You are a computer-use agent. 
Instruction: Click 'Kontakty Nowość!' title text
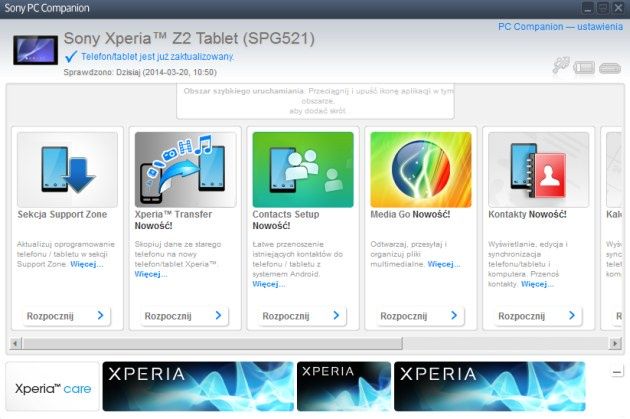[527, 215]
